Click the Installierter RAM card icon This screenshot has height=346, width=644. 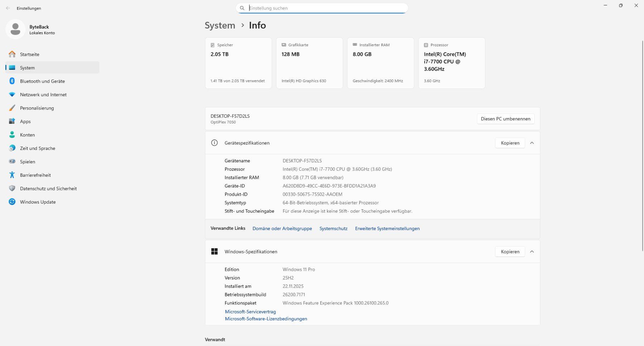pyautogui.click(x=355, y=45)
